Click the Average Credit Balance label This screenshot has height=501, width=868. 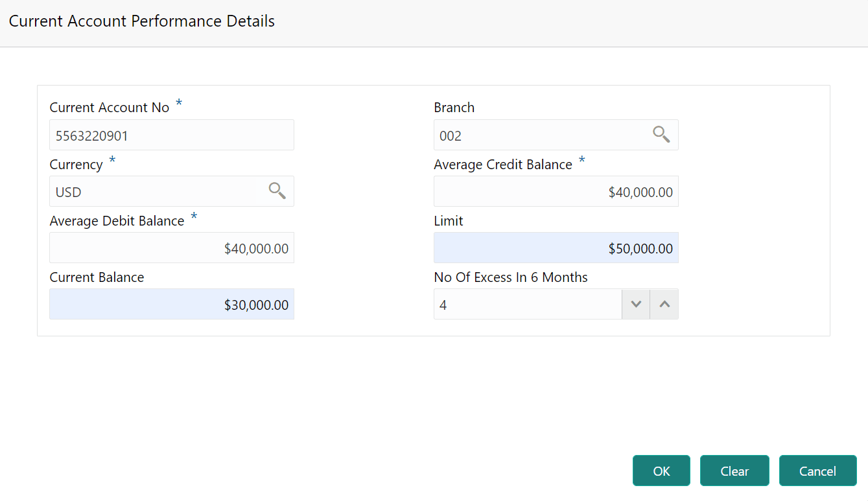[502, 165]
